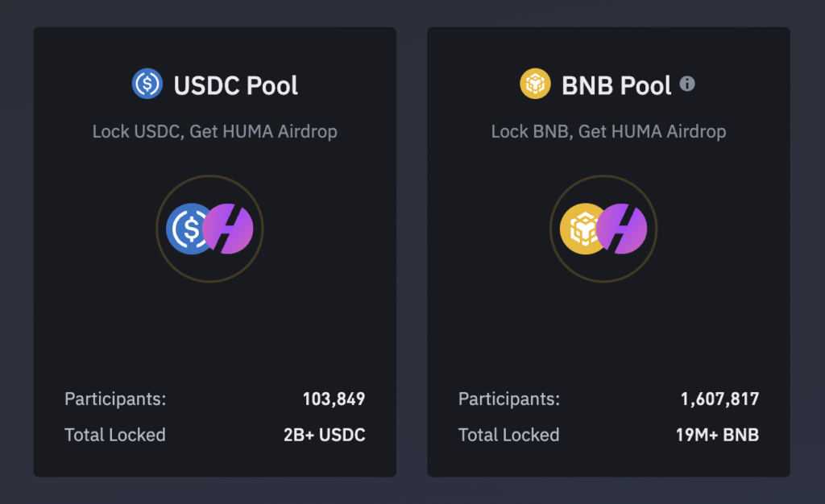The height and width of the screenshot is (504, 825).
Task: Open the BNB Pool title
Action: coord(616,85)
